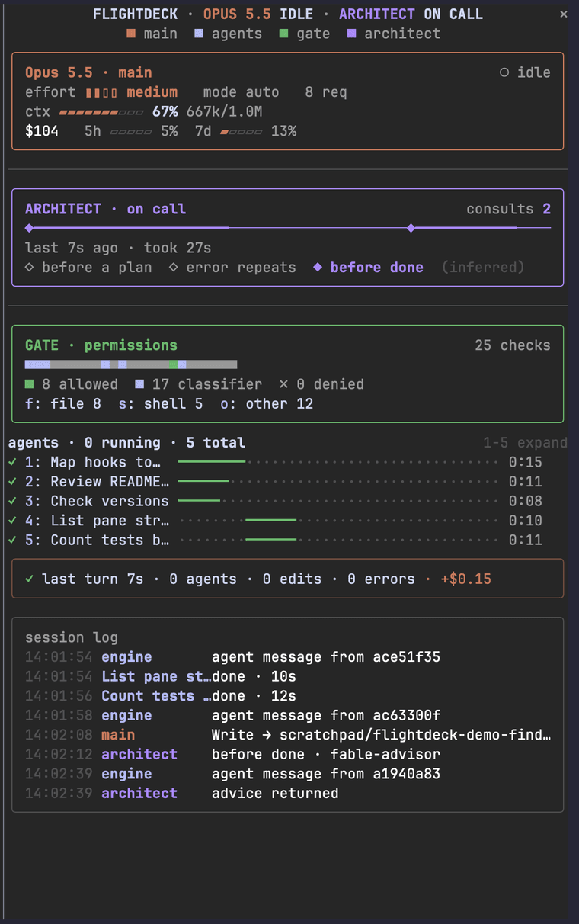579x924 pixels.
Task: Click the "1-5 expand" hint
Action: (x=525, y=443)
